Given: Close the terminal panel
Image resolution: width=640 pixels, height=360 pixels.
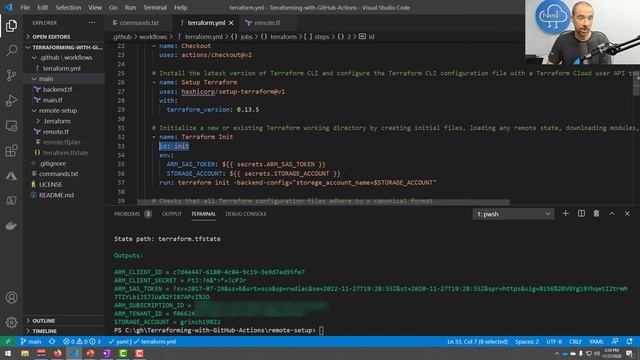Looking at the screenshot, I should click(x=627, y=213).
